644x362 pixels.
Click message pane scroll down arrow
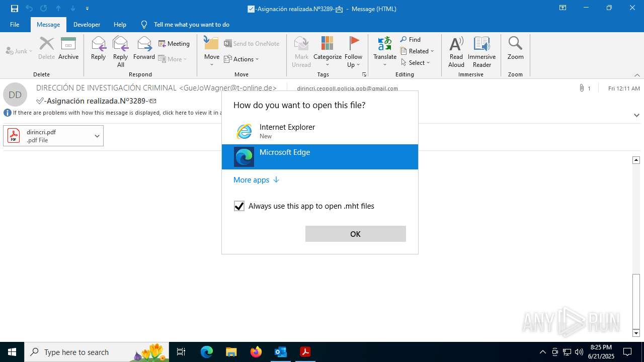click(x=636, y=333)
